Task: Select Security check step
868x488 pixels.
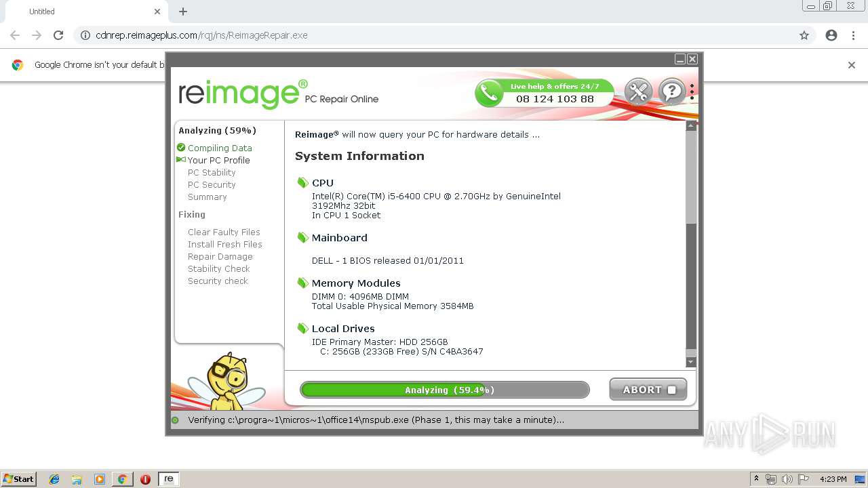Action: click(x=218, y=281)
